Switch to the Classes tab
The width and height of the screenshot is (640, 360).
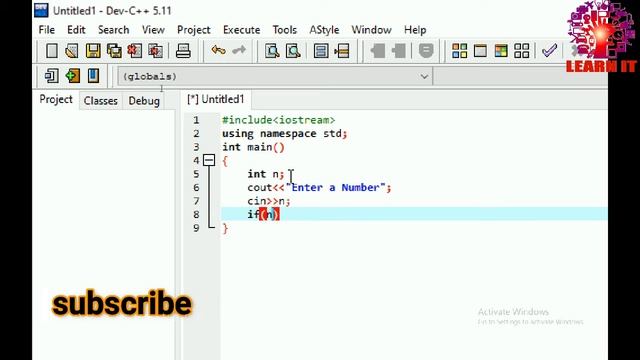tap(100, 100)
